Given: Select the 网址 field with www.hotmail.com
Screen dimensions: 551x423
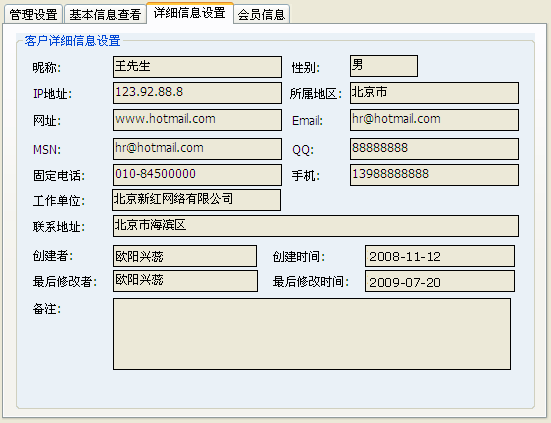Looking at the screenshot, I should tap(197, 120).
